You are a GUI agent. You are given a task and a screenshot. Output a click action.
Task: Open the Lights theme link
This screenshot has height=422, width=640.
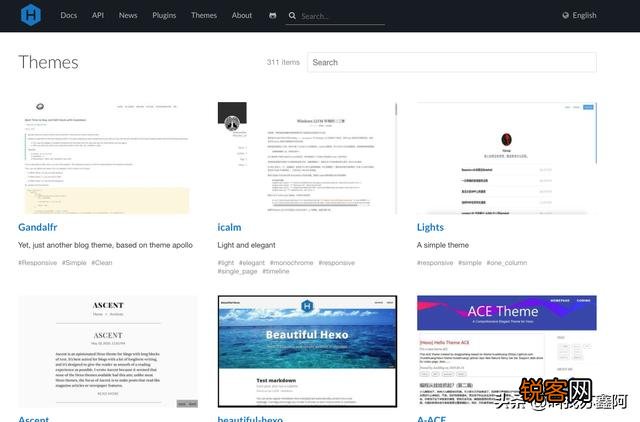coord(430,227)
